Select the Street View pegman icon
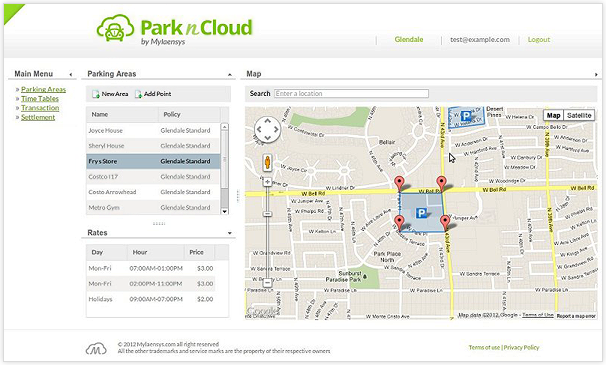Viewport: 606px width, 365px height. coord(267,162)
